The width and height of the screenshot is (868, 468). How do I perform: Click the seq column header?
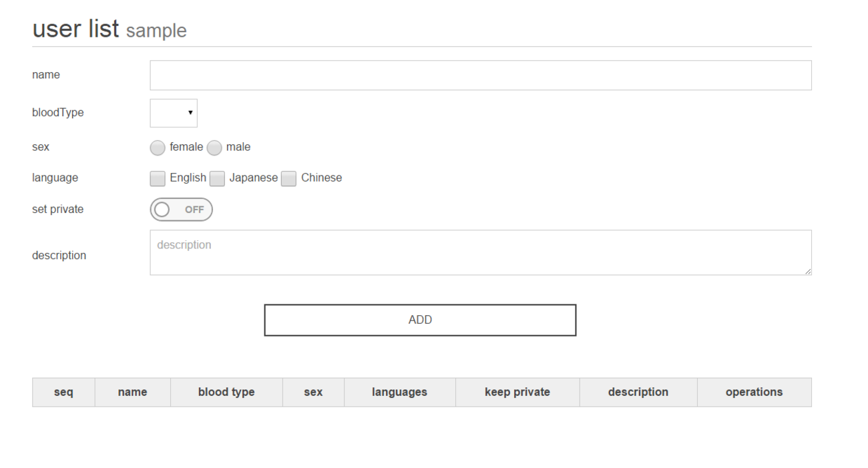[x=63, y=393]
